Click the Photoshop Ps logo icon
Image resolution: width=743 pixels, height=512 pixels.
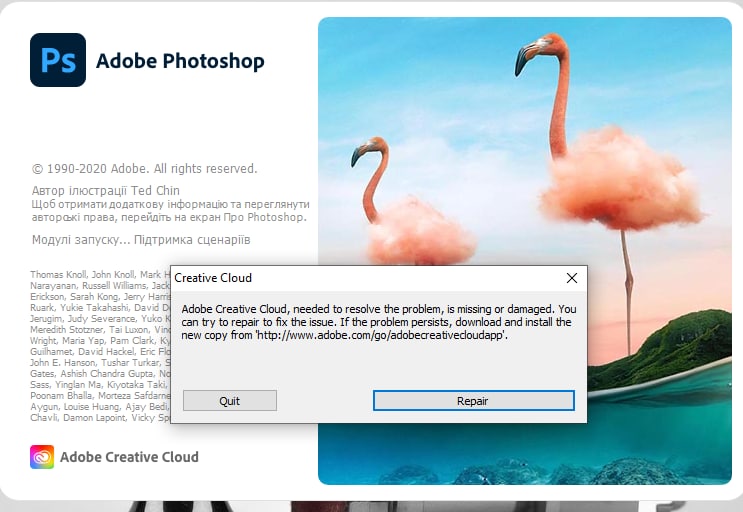pyautogui.click(x=58, y=60)
